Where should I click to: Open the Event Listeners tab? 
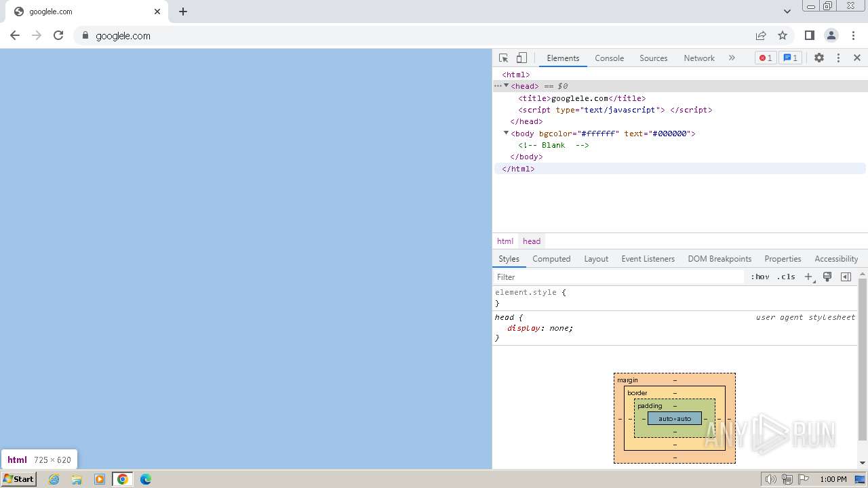(x=648, y=259)
